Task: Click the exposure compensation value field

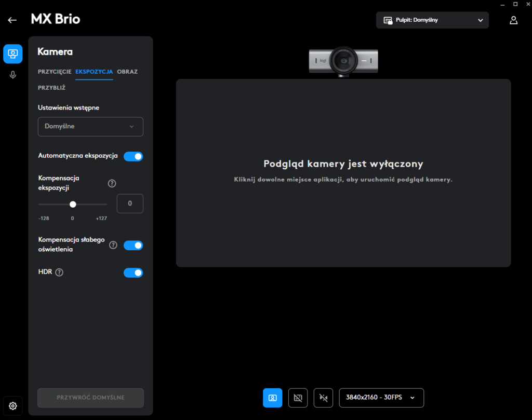Action: point(130,204)
